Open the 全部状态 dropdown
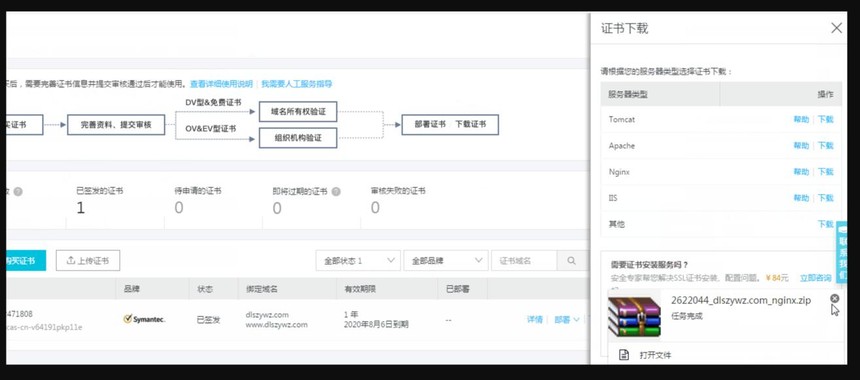860x380 pixels. click(x=358, y=260)
